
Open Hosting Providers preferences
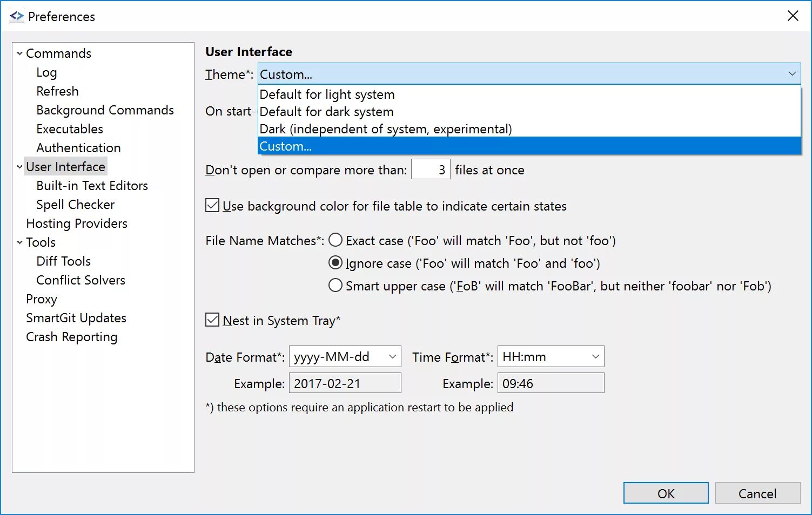[x=77, y=223]
